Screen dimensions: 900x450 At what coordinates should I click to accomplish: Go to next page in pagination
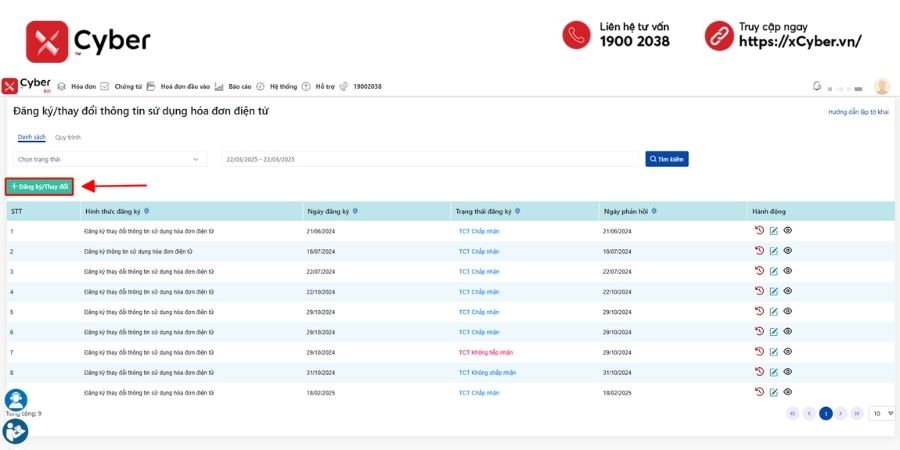pos(841,413)
